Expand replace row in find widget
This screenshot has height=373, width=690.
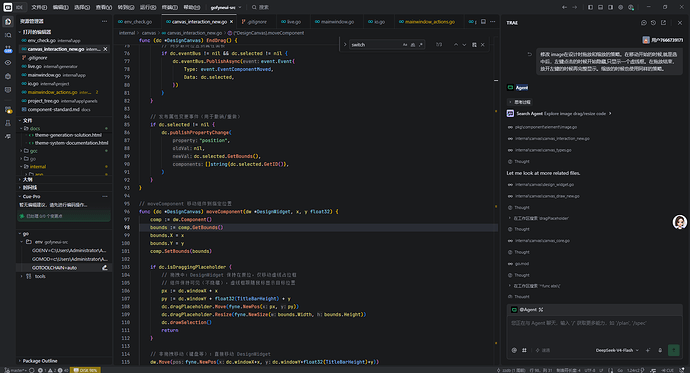(345, 44)
